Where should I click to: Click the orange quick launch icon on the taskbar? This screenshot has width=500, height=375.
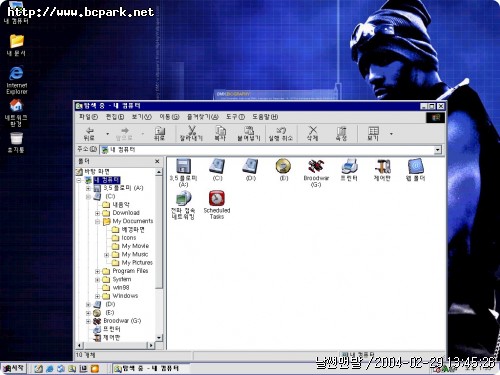click(x=95, y=369)
